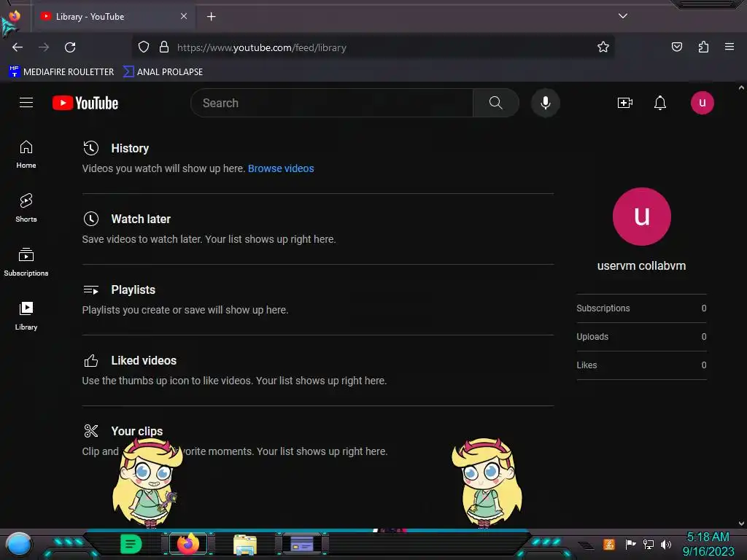Open the notifications bell
Screen dimensions: 747x560
click(x=659, y=103)
